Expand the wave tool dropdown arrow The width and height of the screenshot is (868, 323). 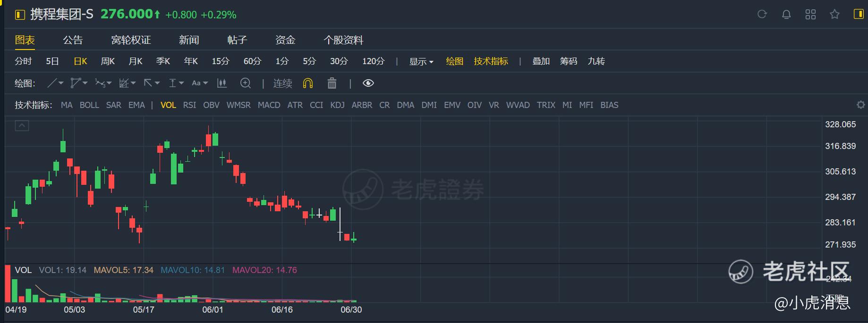[109, 83]
